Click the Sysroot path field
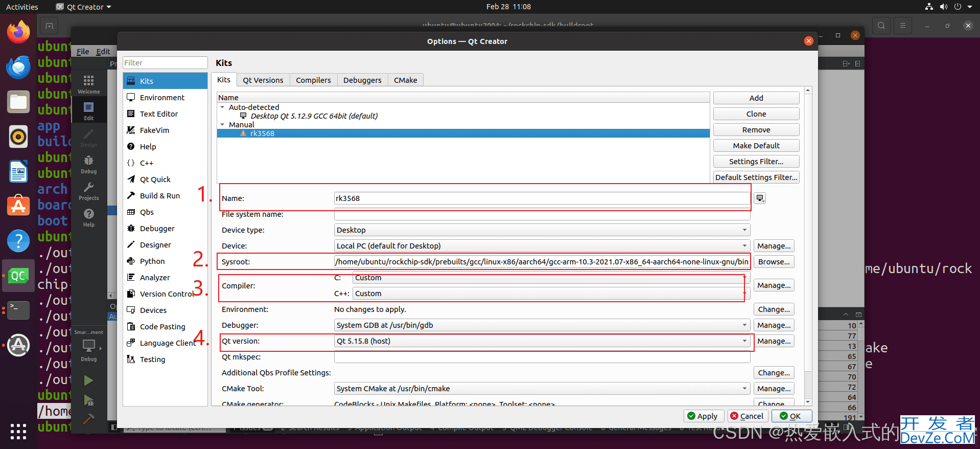 click(542, 262)
